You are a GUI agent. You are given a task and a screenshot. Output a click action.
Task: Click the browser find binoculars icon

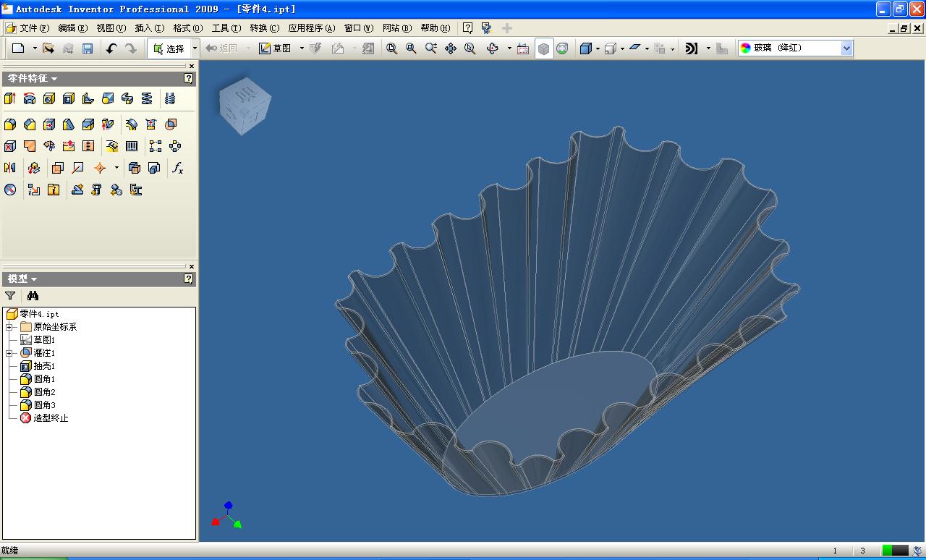[x=33, y=295]
